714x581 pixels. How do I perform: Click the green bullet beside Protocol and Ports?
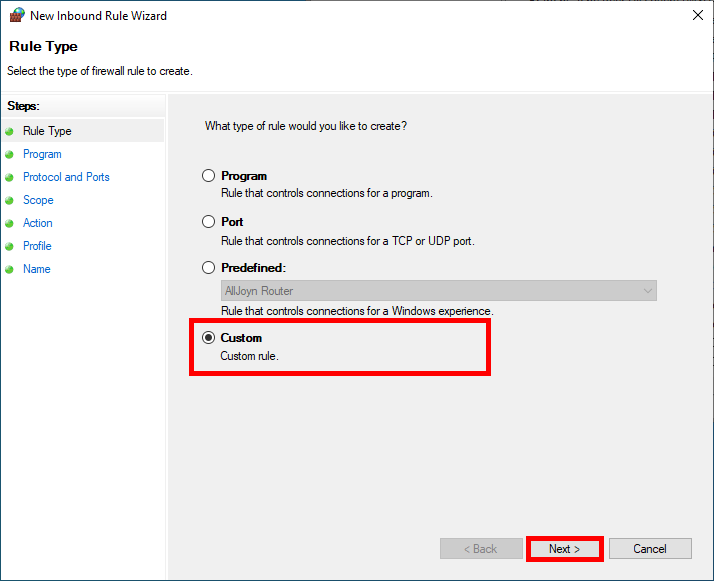click(10, 178)
